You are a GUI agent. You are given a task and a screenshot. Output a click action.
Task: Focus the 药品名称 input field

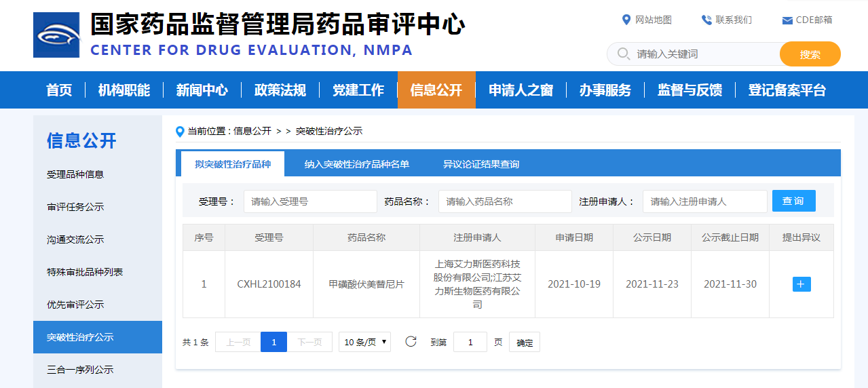pos(505,201)
